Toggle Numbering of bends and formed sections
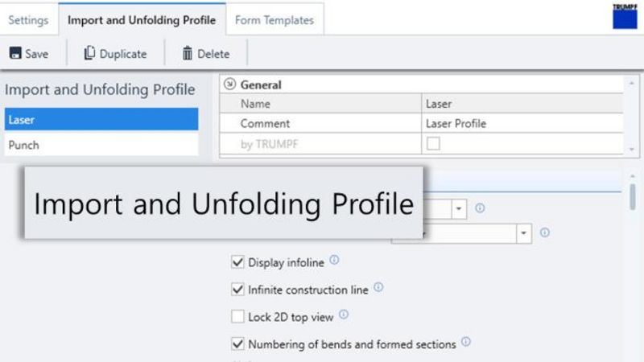 tap(237, 344)
